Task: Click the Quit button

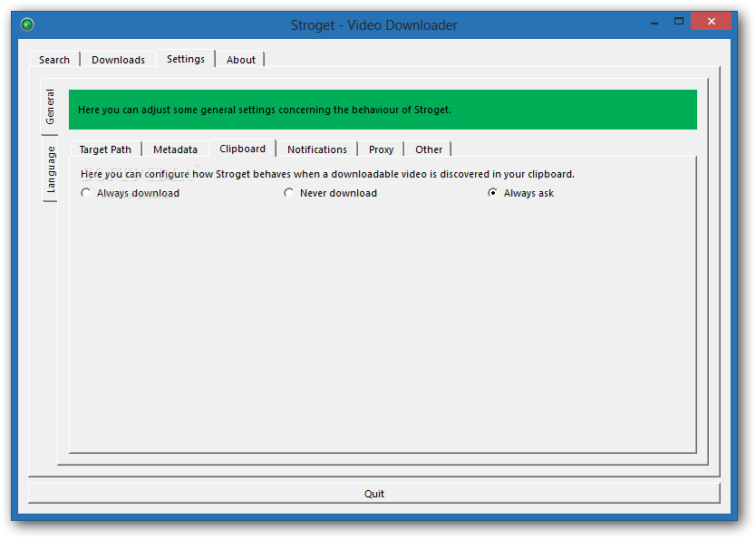Action: (374, 493)
